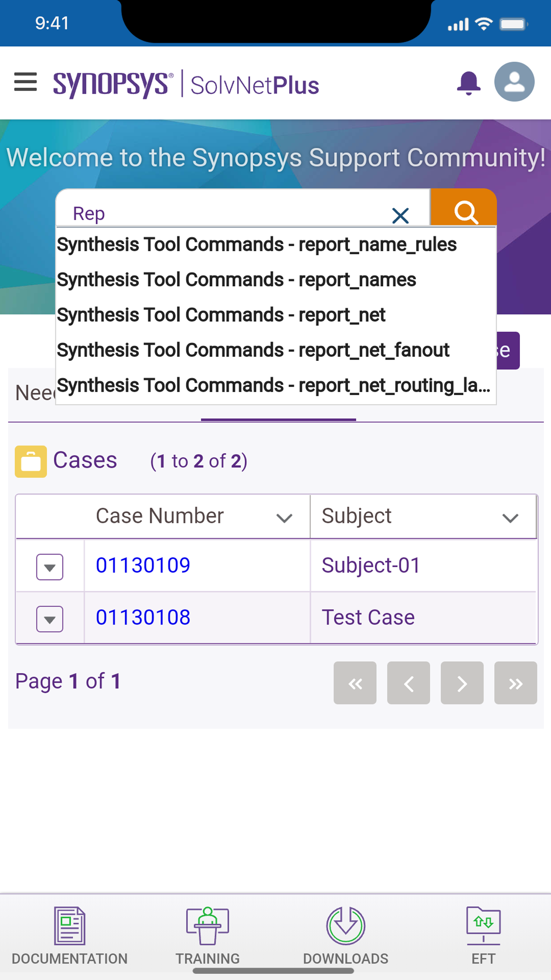Image resolution: width=551 pixels, height=980 pixels.
Task: Open case 01130109
Action: coord(143,565)
